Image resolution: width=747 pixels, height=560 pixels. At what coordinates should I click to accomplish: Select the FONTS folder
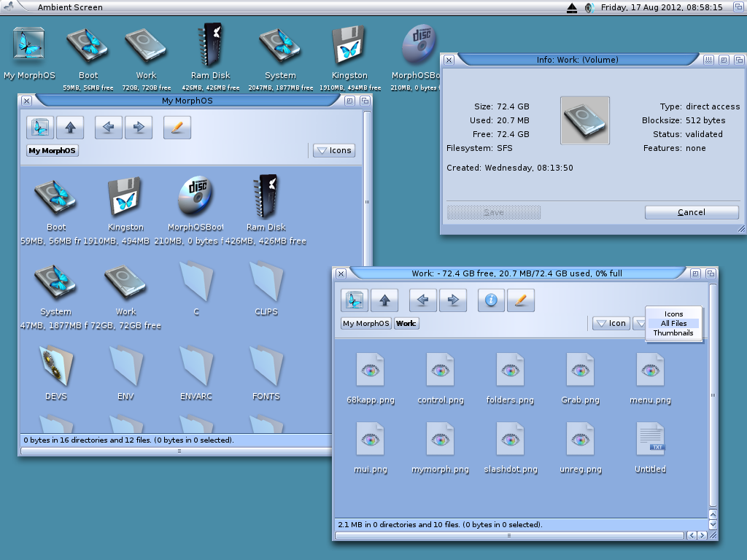click(266, 366)
